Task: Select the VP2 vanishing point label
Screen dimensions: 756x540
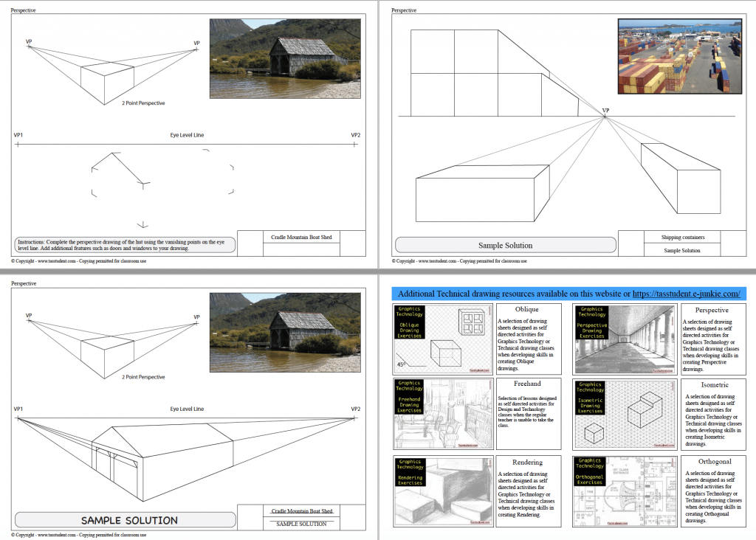Action: [x=355, y=135]
